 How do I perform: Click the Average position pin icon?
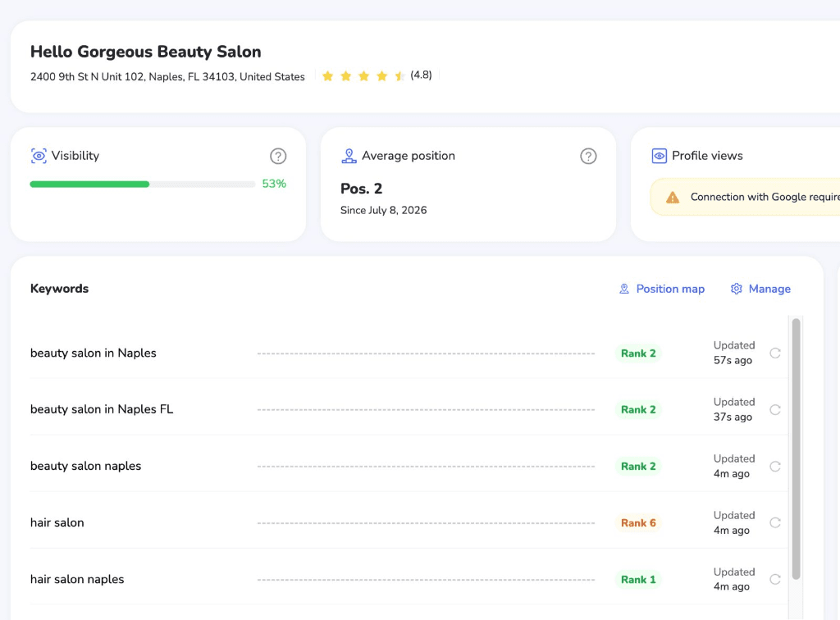coord(349,156)
